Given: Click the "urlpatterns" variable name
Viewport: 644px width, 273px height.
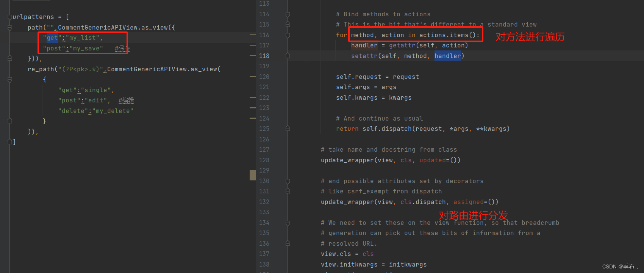Looking at the screenshot, I should tap(33, 17).
